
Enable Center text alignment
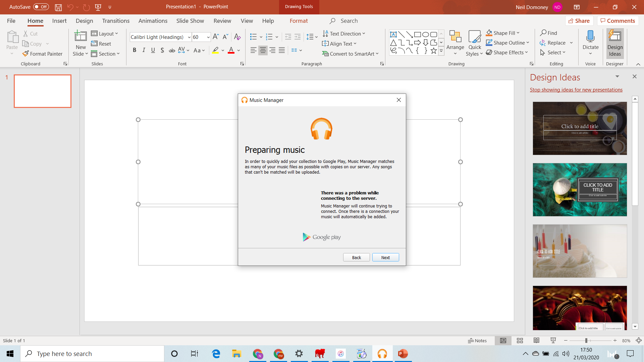(263, 50)
